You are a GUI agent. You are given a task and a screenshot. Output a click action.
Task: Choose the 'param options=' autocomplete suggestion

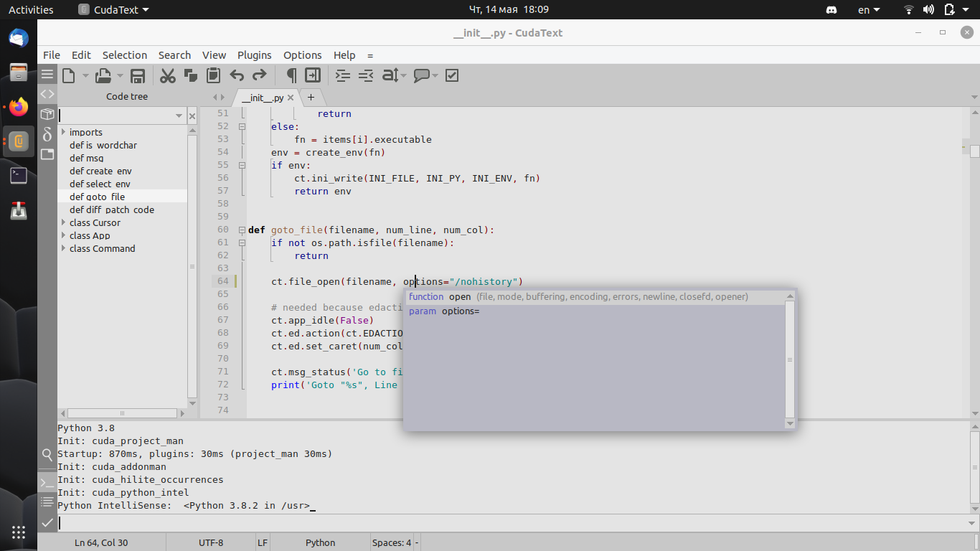[x=595, y=311]
